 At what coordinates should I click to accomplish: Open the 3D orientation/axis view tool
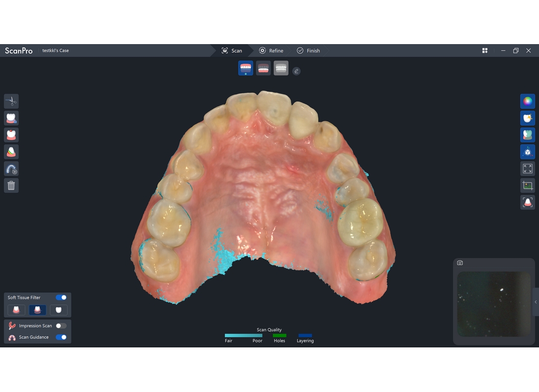(528, 151)
